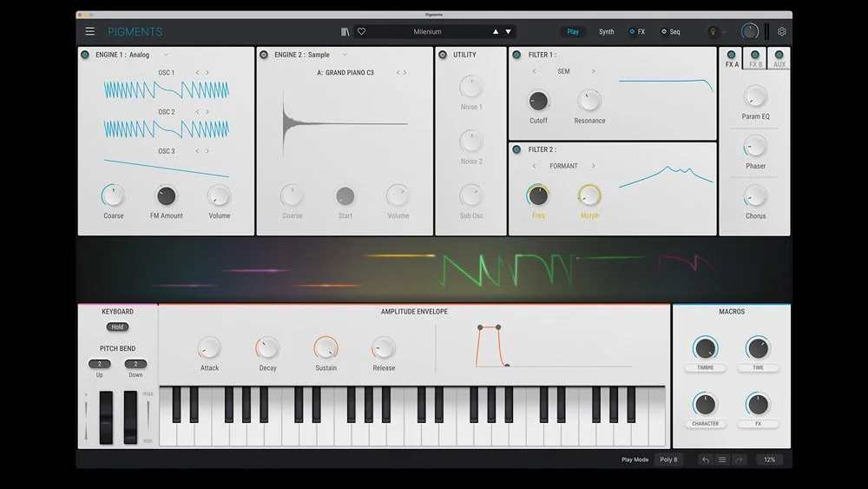Select next sample after Grand Piano C3
This screenshot has height=489, width=868.
405,73
